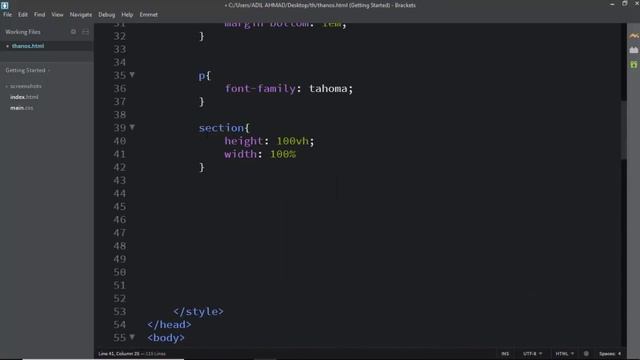Screen dimensions: 640x360
Task: Restore down the Brackets window
Action: coord(624,4)
